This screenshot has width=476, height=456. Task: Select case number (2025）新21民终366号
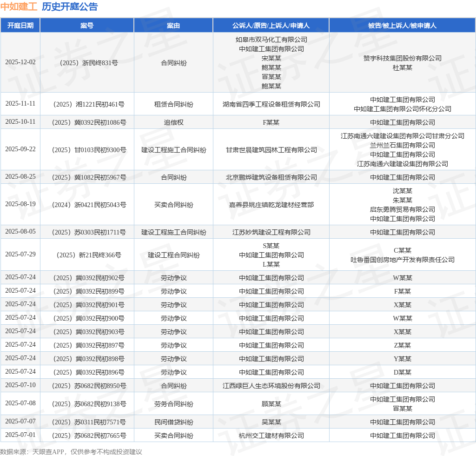coord(89,255)
